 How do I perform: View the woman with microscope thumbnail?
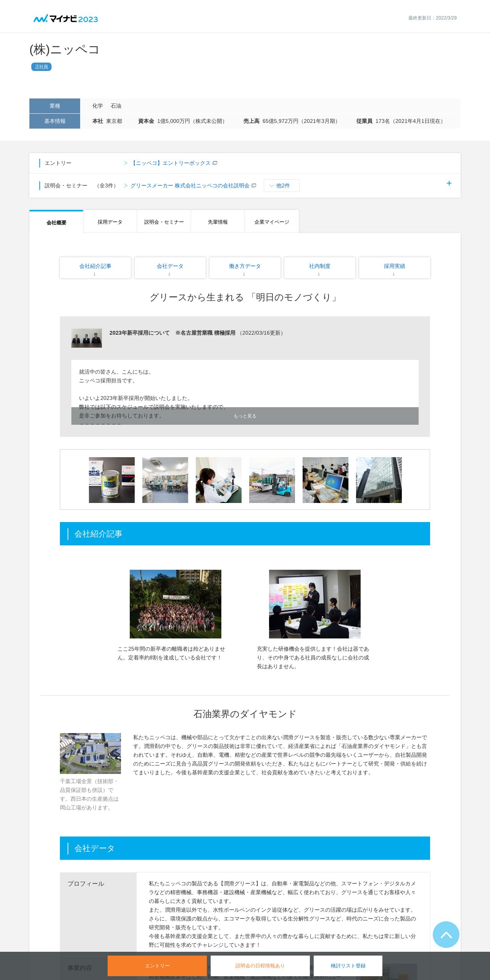coord(219,480)
